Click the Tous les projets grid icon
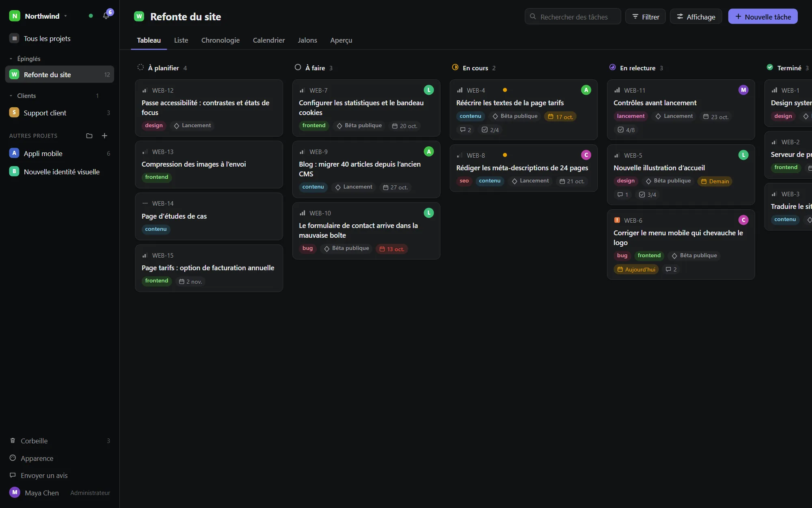812x508 pixels. [15, 39]
